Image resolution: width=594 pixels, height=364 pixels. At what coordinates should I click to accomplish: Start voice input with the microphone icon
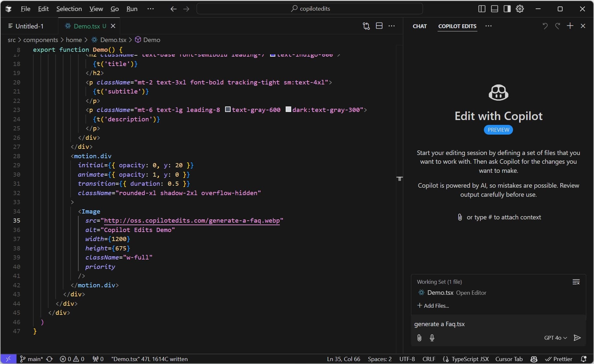pyautogui.click(x=432, y=338)
